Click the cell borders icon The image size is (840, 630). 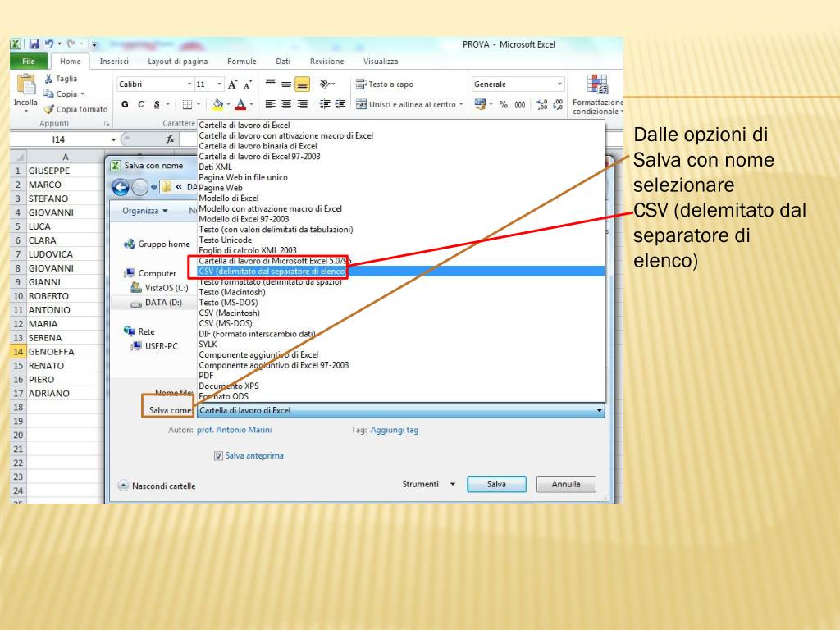click(x=187, y=104)
